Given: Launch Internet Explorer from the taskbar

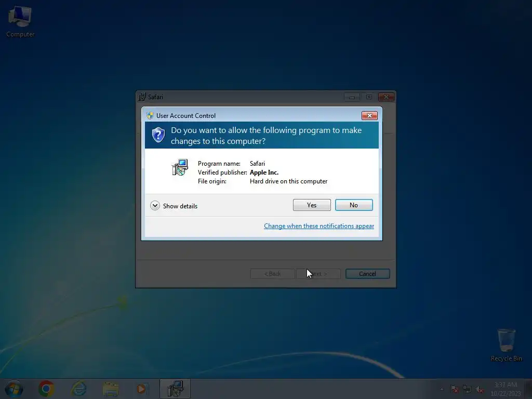Looking at the screenshot, I should tap(78, 389).
